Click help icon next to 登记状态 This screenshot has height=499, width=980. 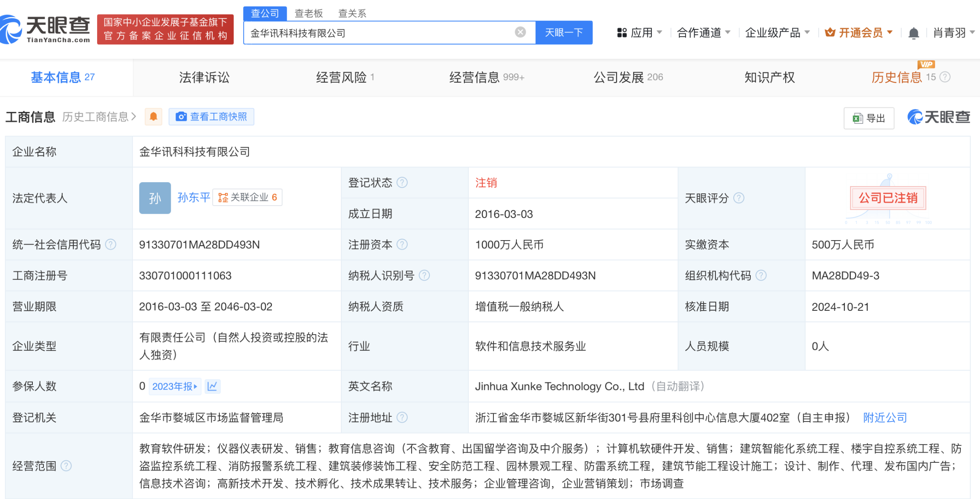point(402,183)
